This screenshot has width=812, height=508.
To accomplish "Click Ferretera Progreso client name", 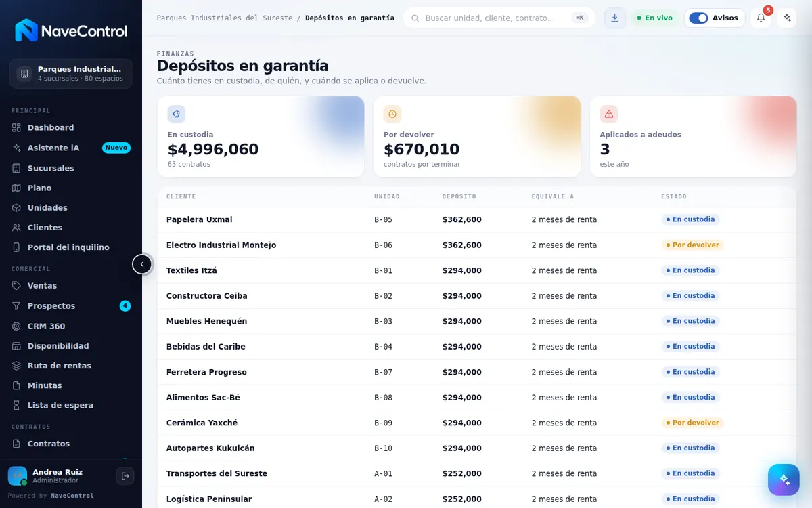I will point(206,372).
